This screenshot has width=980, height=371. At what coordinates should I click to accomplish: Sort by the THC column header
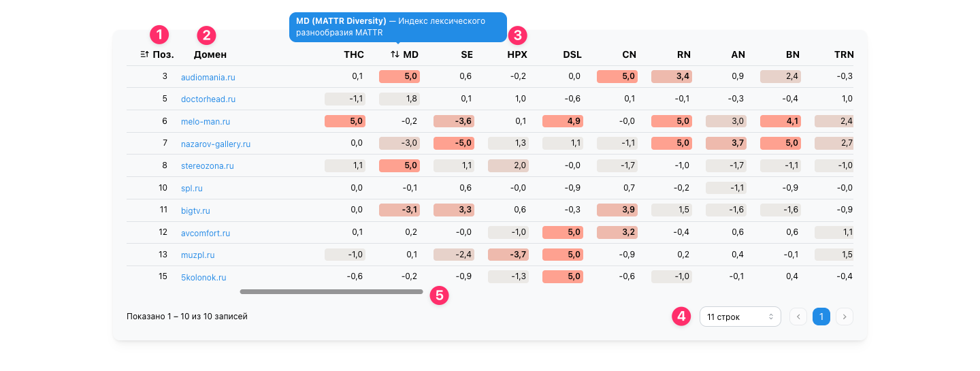[354, 54]
